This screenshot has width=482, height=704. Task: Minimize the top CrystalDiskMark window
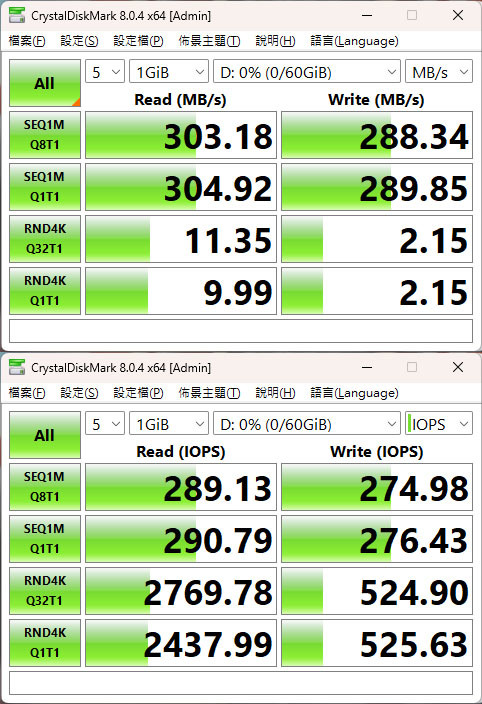pyautogui.click(x=367, y=15)
